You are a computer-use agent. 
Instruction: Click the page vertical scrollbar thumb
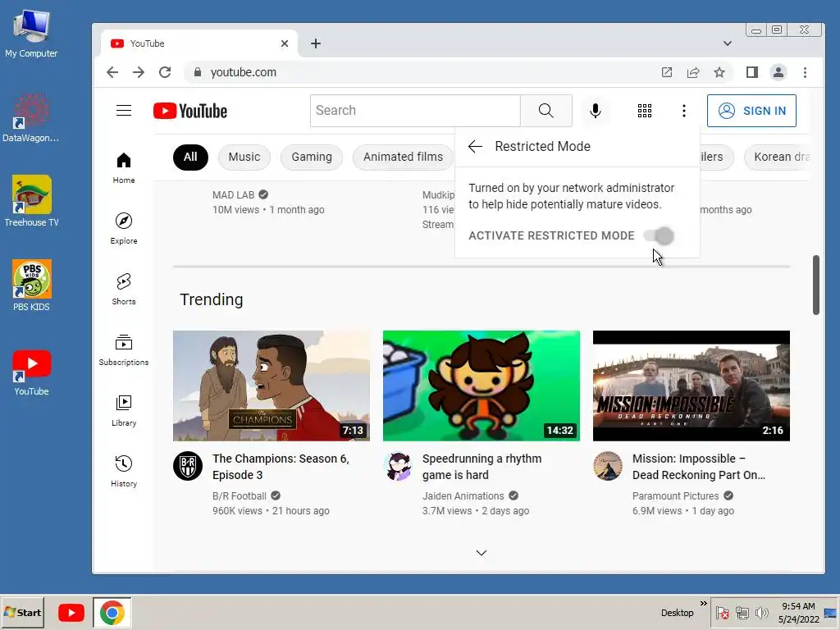816,285
